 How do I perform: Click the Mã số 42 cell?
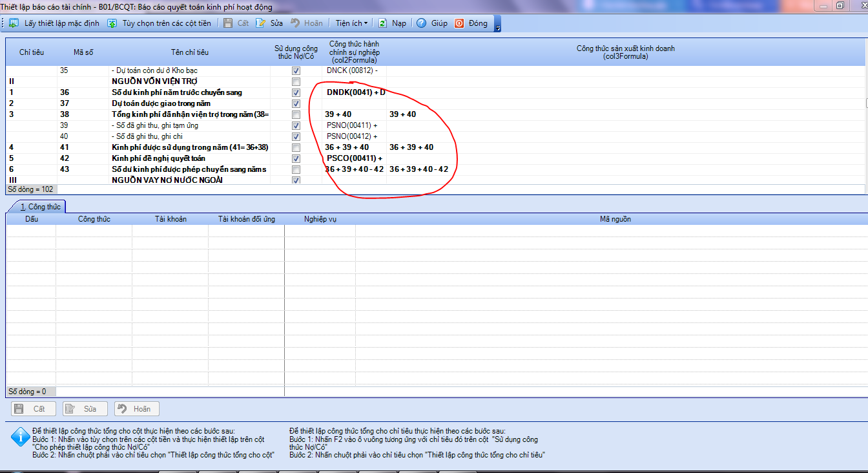tap(83, 158)
